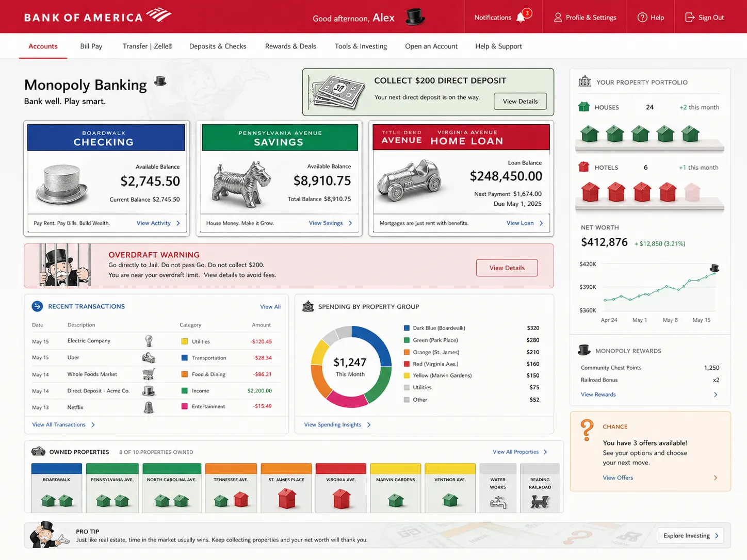Click the car icon beside Owned Properties
747x560 pixels.
point(38,452)
